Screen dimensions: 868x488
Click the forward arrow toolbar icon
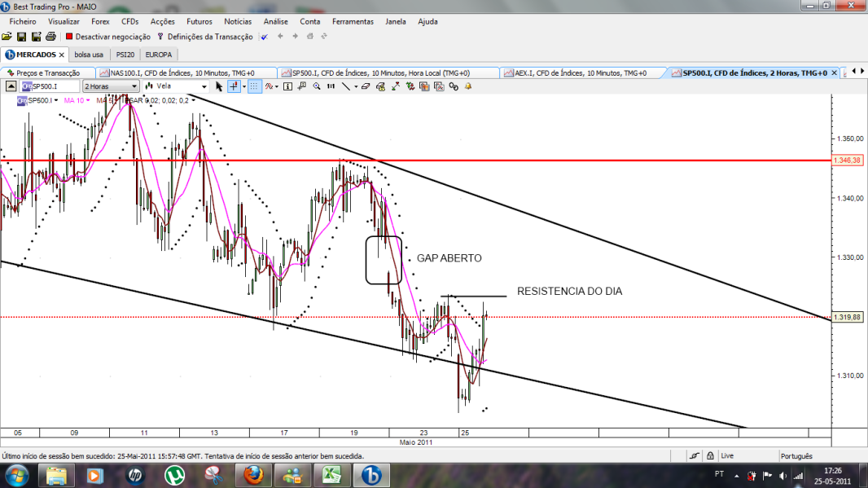295,37
